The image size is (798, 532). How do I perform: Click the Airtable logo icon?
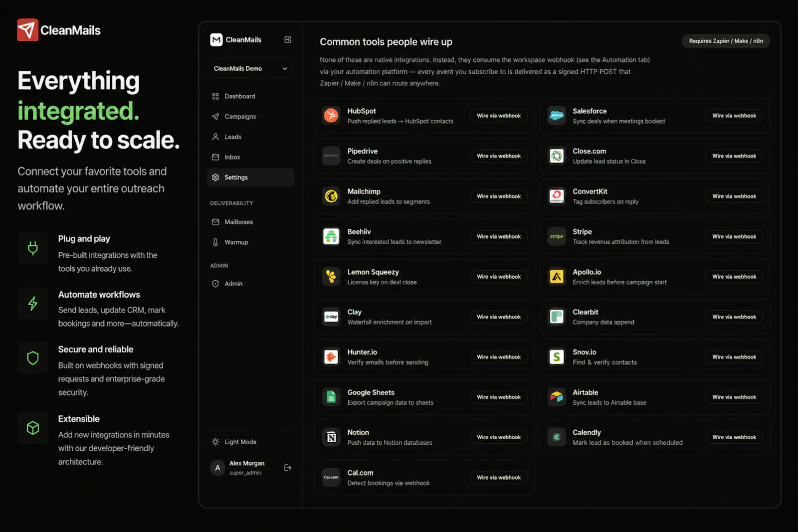coord(557,397)
